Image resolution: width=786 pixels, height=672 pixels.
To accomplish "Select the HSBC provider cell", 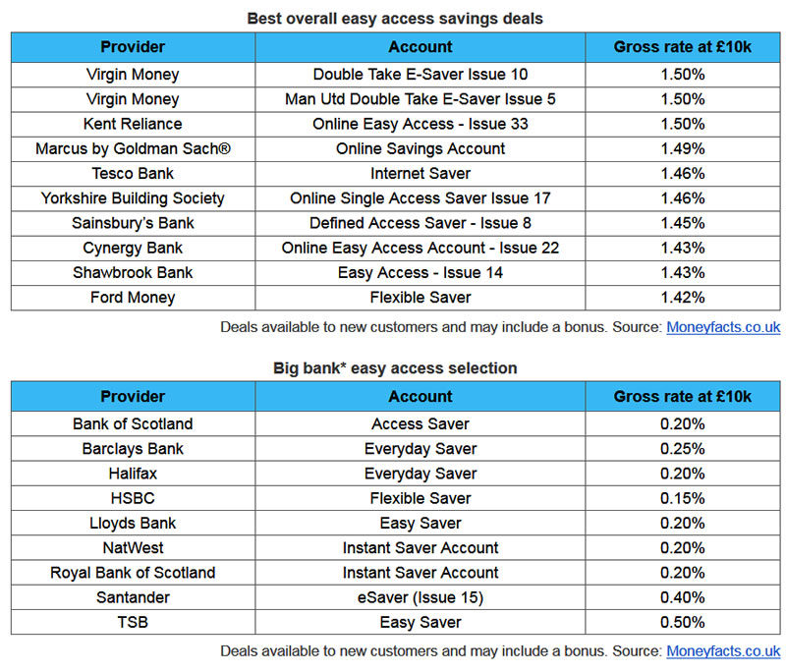I will tap(133, 498).
